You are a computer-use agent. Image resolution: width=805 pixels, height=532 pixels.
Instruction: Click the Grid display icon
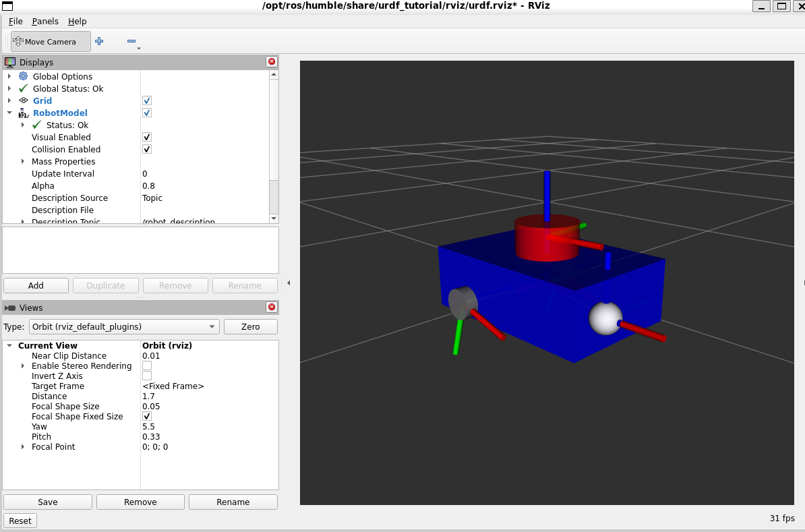tap(24, 101)
